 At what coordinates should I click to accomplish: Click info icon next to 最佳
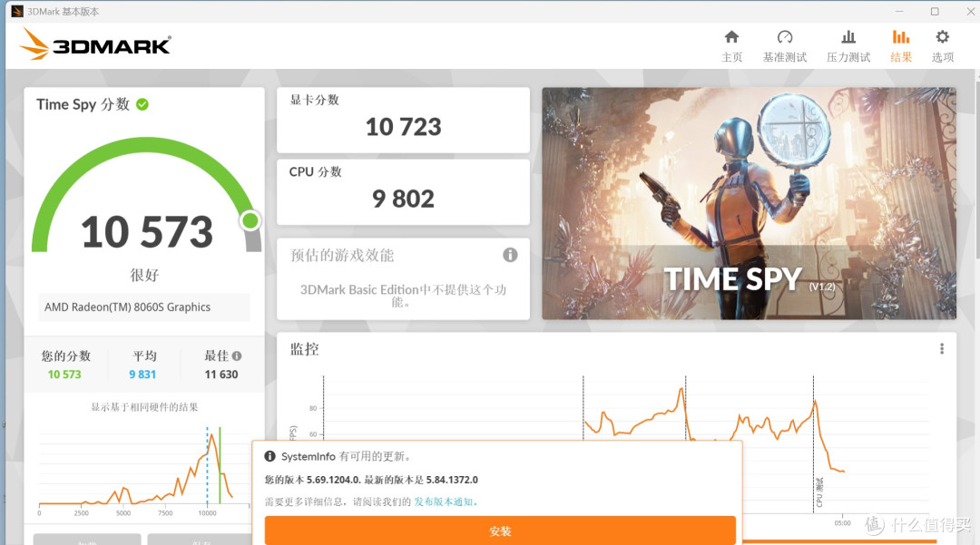(x=237, y=355)
